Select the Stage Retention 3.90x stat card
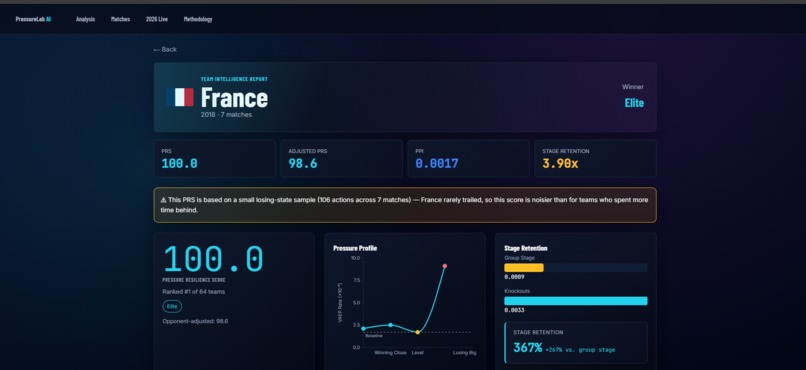This screenshot has width=806, height=370. (x=595, y=159)
